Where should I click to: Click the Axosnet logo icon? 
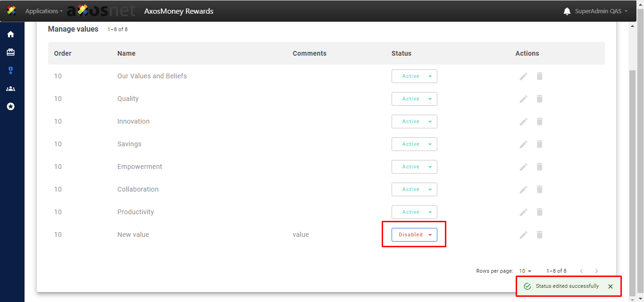(x=11, y=11)
